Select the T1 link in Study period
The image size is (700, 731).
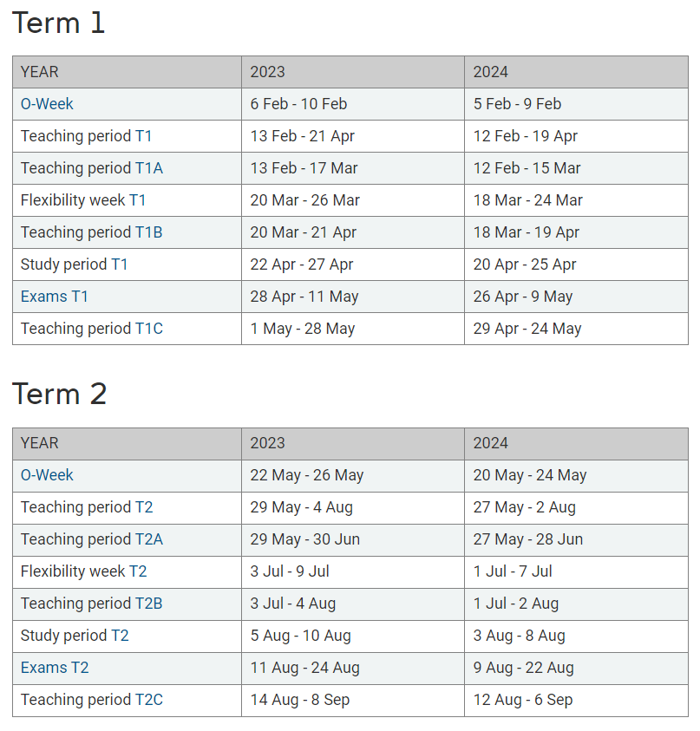pos(120,264)
